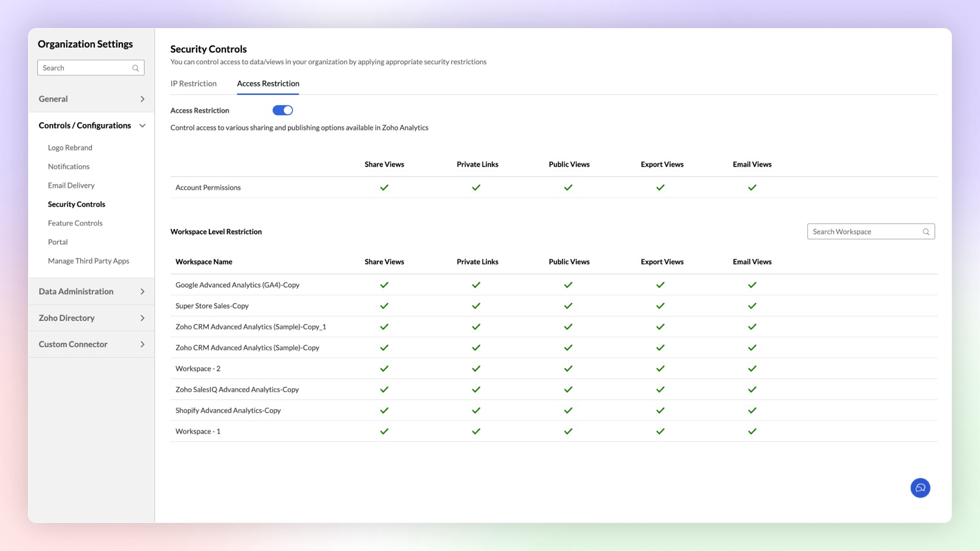Click the Super Store Sales-Copy workspace name
Image resolution: width=980 pixels, height=551 pixels.
pyautogui.click(x=212, y=305)
